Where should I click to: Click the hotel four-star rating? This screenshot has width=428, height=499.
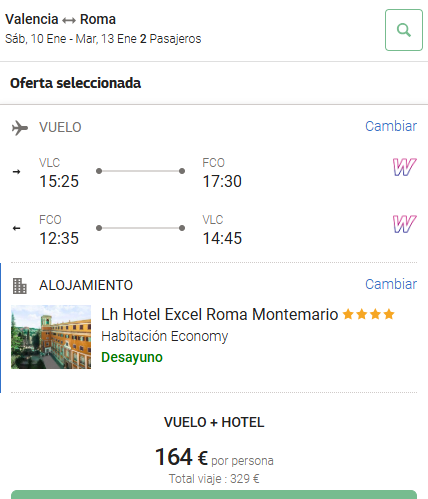click(x=369, y=314)
